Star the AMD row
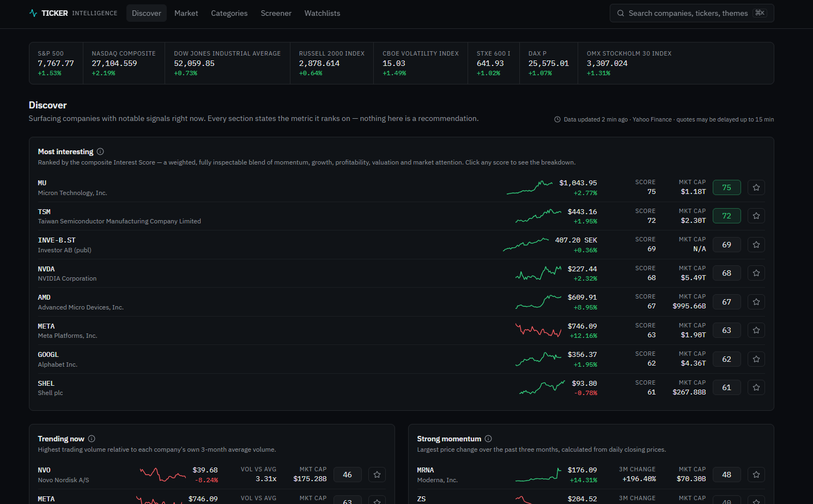Image resolution: width=813 pixels, height=504 pixels. tap(756, 302)
